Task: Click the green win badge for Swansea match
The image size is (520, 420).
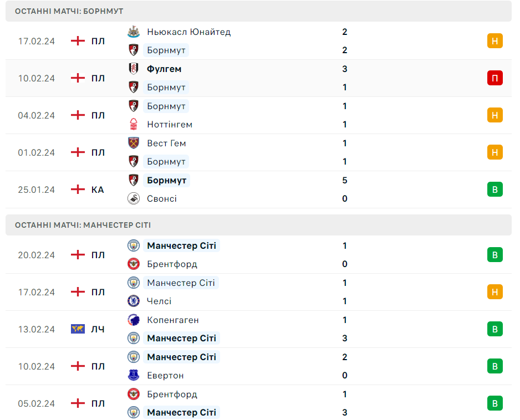Action: point(494,189)
